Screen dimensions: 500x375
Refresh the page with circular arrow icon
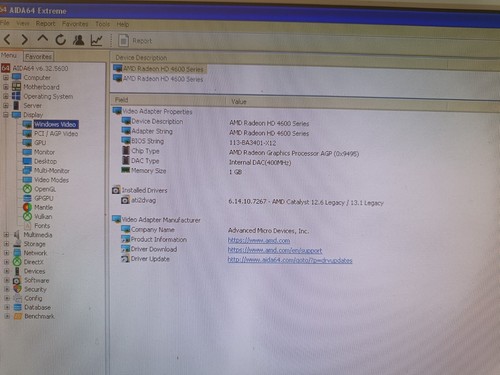[61, 40]
